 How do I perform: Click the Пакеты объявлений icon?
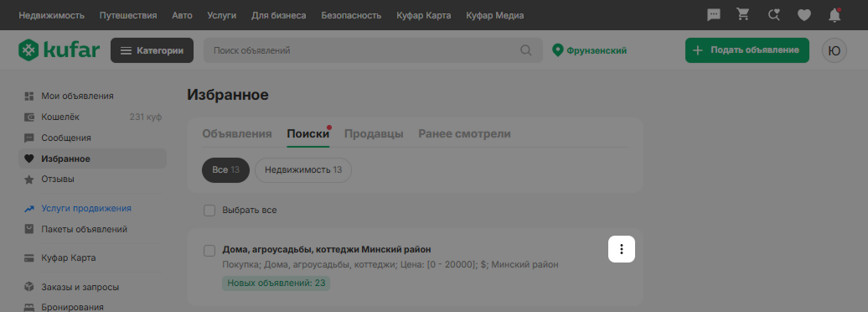point(29,229)
